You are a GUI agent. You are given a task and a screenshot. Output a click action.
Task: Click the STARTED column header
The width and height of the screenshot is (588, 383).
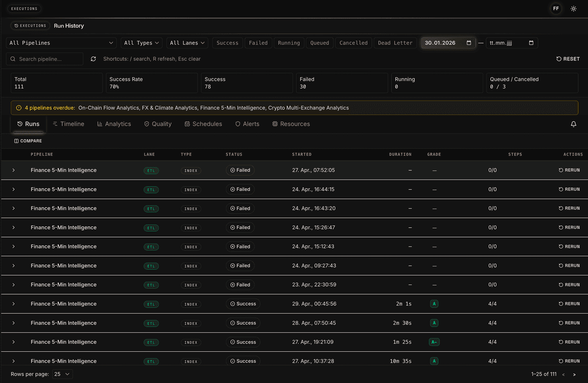(x=302, y=155)
